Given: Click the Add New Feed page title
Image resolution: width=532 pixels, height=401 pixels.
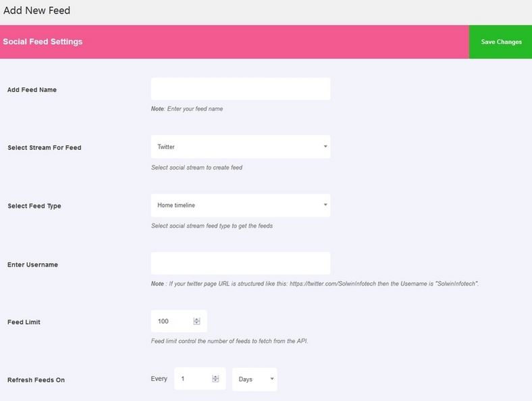Looking at the screenshot, I should [x=36, y=10].
